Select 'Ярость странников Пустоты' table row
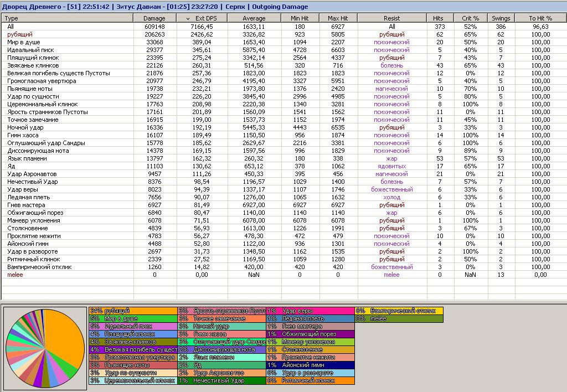 (x=283, y=112)
